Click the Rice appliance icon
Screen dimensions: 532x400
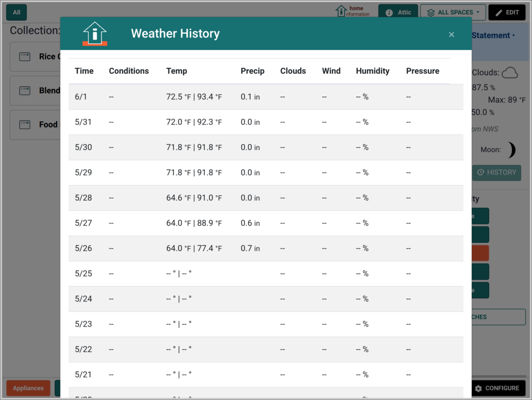point(25,57)
